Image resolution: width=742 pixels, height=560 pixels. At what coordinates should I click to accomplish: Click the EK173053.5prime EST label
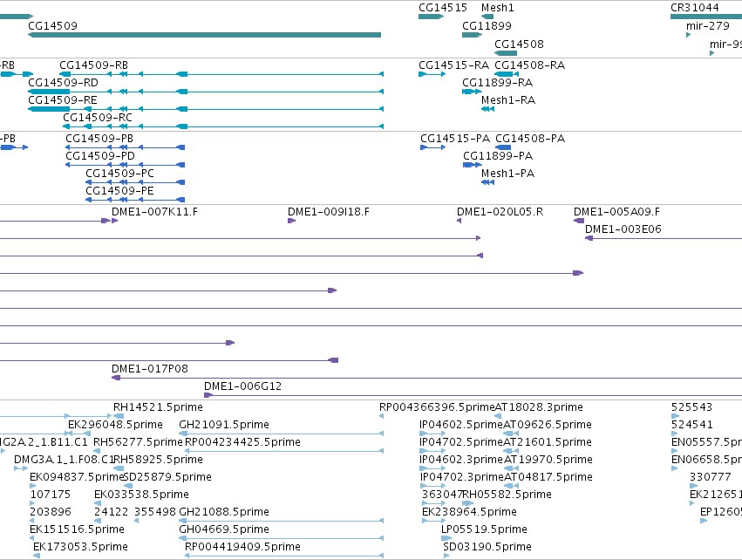(80, 547)
